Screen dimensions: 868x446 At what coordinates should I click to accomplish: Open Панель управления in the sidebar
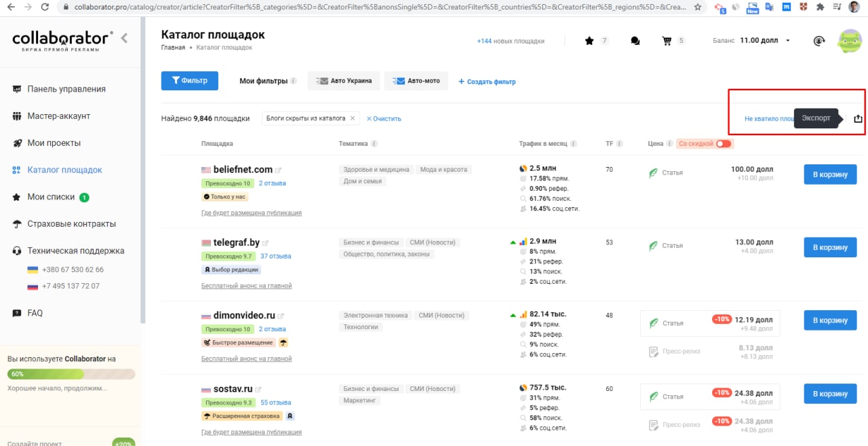(66, 89)
